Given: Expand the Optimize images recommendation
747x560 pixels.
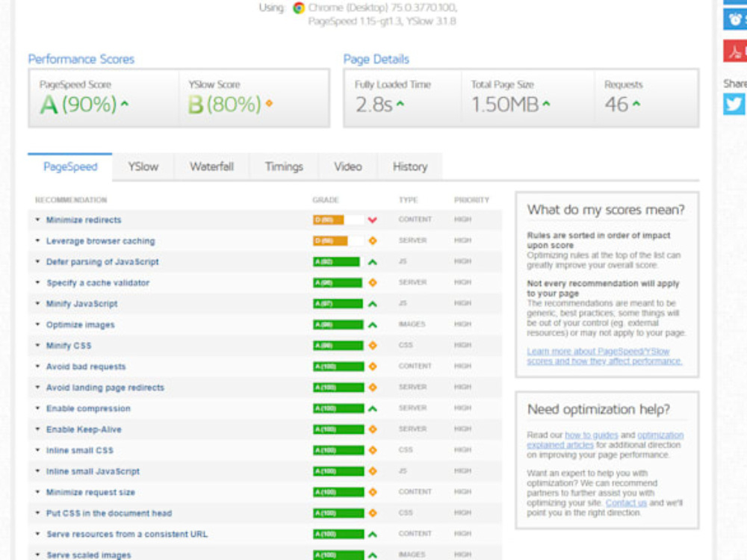Looking at the screenshot, I should [37, 325].
